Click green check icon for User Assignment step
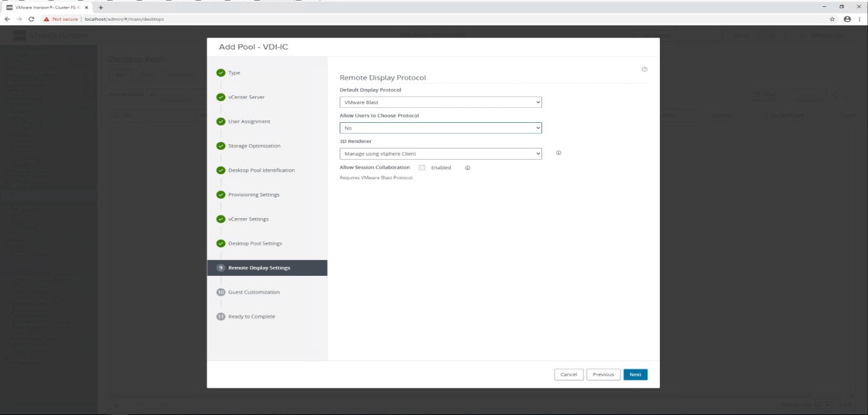 click(x=221, y=122)
